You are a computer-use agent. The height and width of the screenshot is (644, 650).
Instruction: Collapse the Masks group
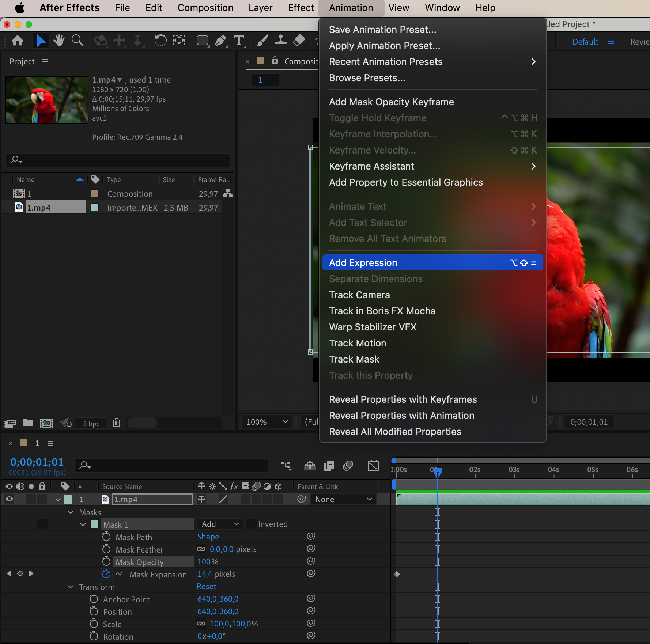tap(71, 512)
